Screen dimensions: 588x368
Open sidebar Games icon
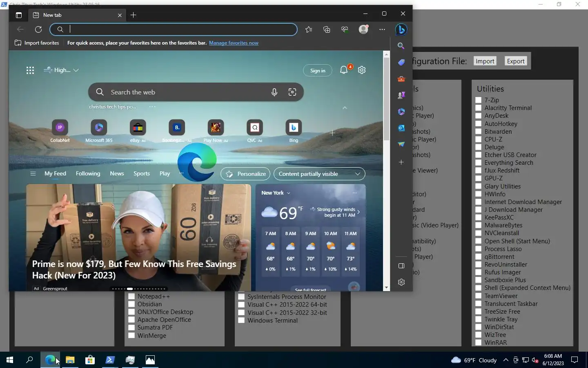[x=401, y=95]
